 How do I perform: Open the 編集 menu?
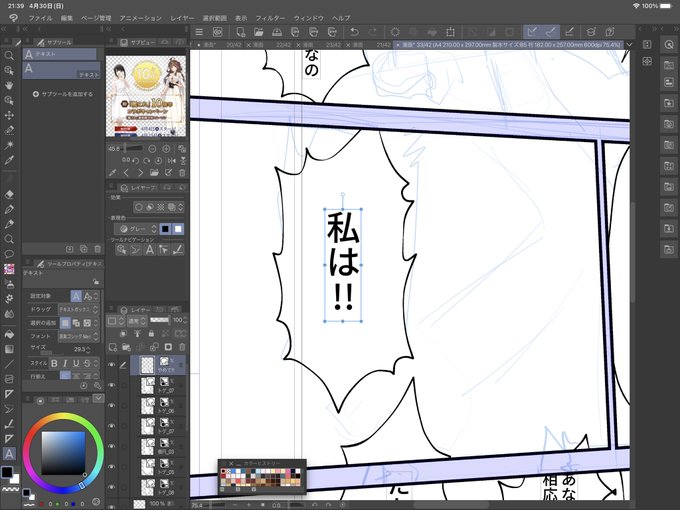[x=67, y=18]
